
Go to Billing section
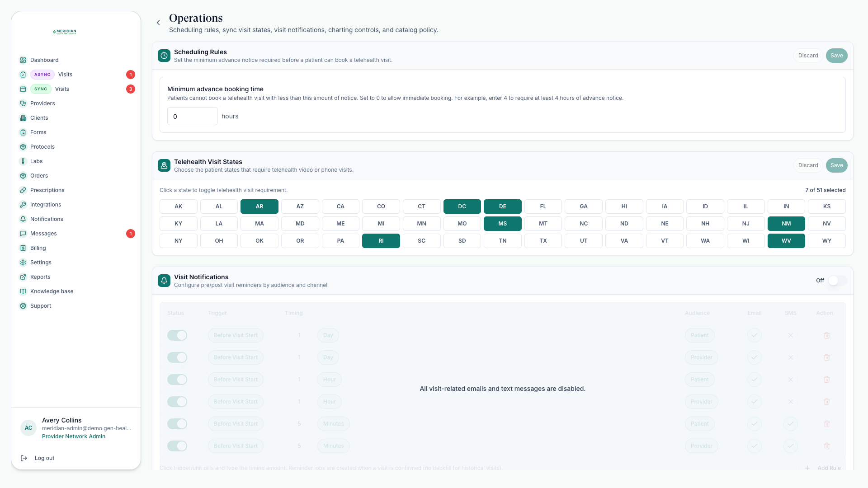tap(76, 248)
